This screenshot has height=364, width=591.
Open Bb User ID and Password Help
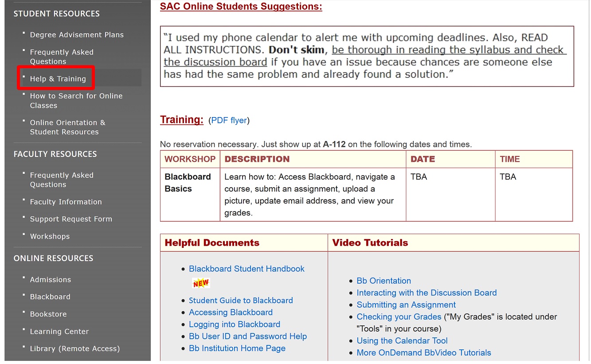point(248,336)
